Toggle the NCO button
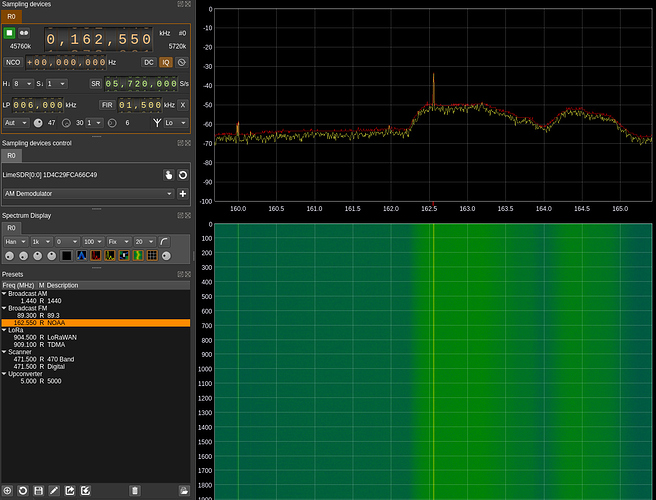This screenshot has width=656, height=500. pos(13,62)
